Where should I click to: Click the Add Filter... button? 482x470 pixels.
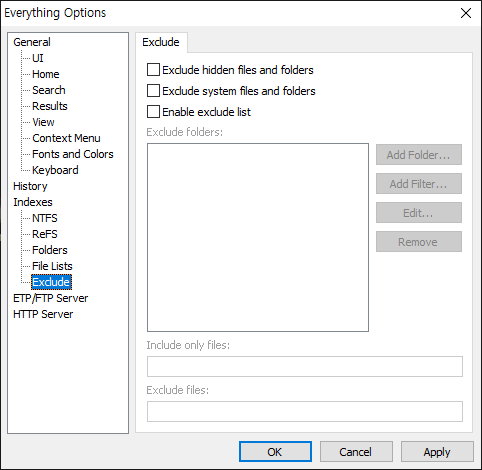419,184
